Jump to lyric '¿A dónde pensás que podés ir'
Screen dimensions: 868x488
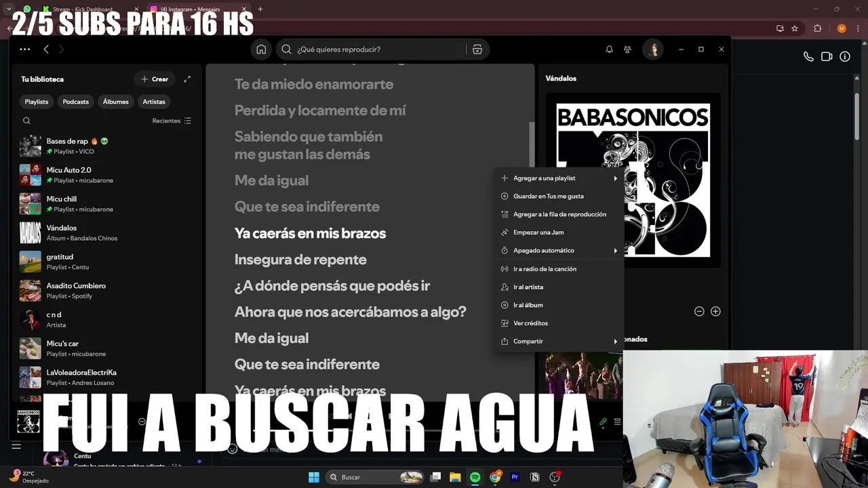click(x=332, y=286)
